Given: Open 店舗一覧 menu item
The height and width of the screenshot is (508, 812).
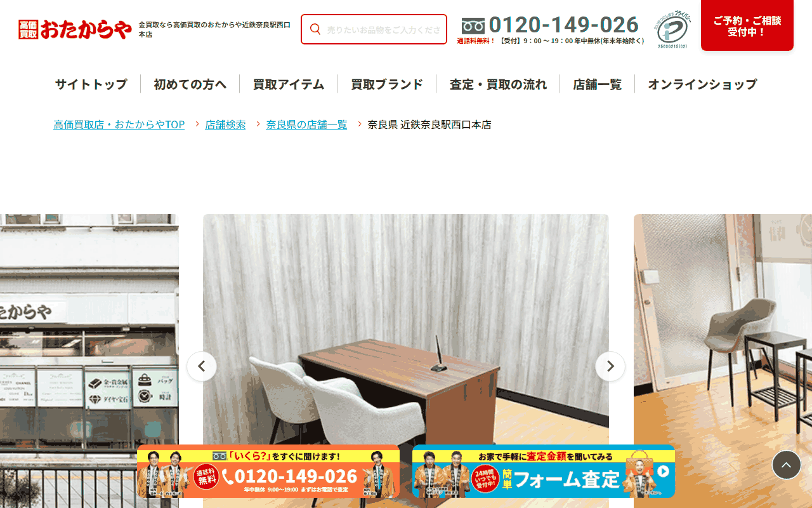Looking at the screenshot, I should (597, 84).
